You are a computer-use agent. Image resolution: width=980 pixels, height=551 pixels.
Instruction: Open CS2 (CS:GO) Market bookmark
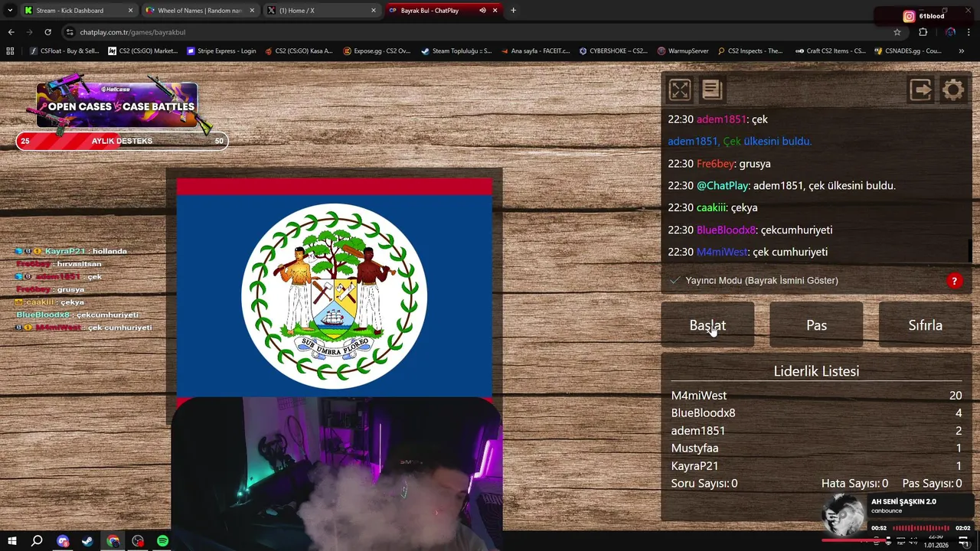143,51
